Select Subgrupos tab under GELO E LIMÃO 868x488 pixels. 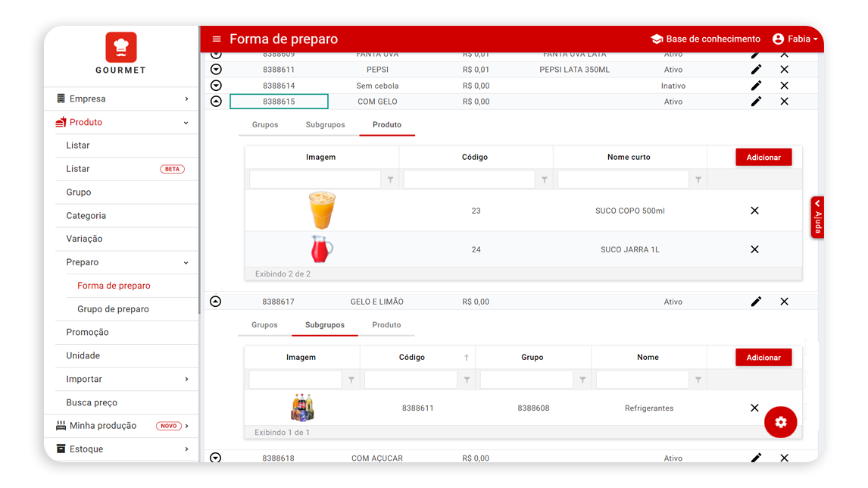pos(324,325)
